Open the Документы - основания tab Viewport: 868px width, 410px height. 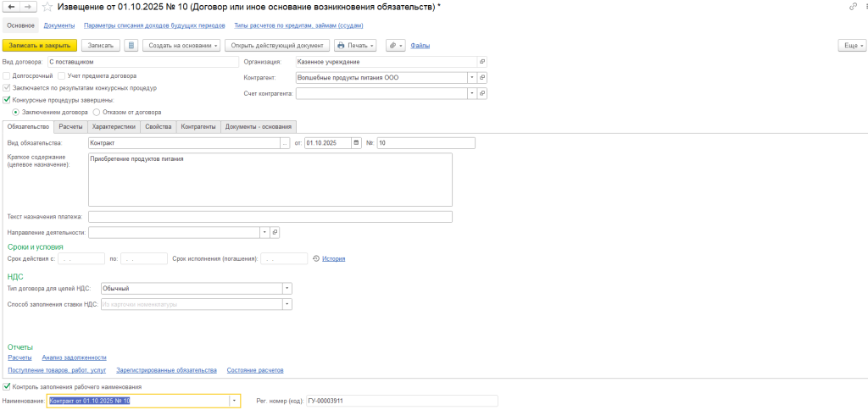click(259, 127)
